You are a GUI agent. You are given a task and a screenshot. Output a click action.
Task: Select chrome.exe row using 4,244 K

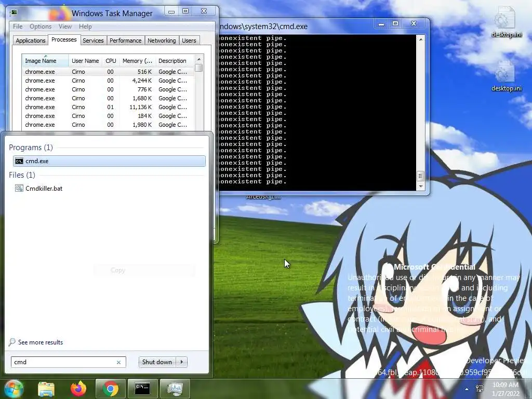point(108,81)
